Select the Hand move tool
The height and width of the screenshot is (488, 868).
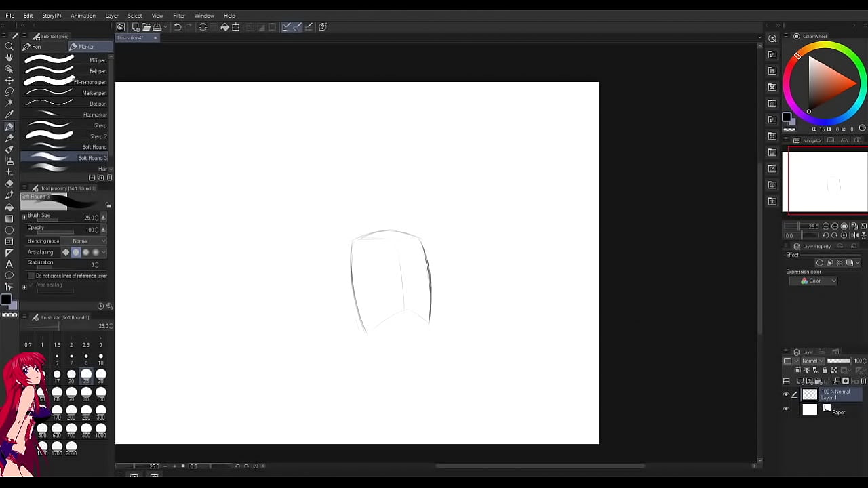pyautogui.click(x=9, y=58)
